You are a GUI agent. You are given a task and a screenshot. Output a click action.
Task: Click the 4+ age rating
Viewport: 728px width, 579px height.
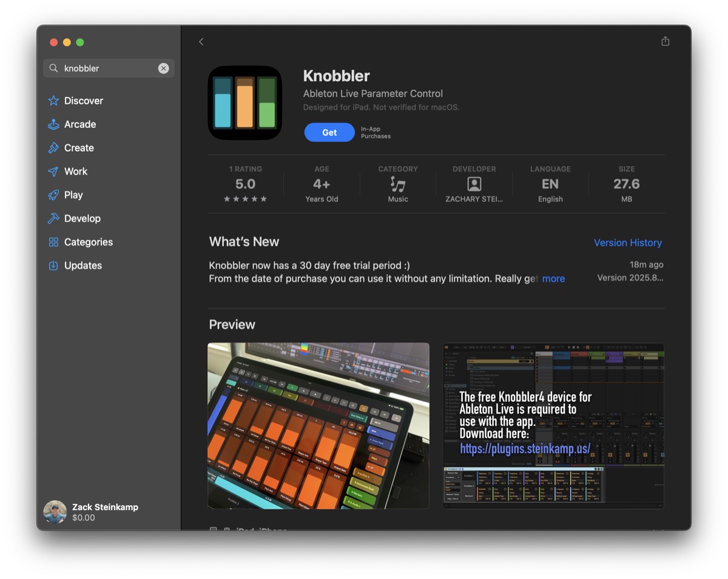tap(322, 184)
